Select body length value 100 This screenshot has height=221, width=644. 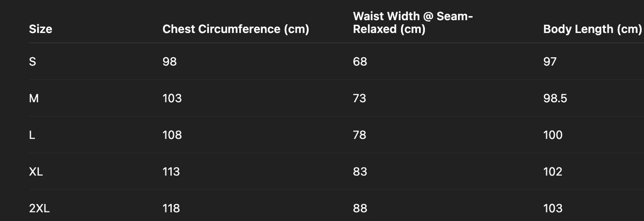(x=553, y=135)
